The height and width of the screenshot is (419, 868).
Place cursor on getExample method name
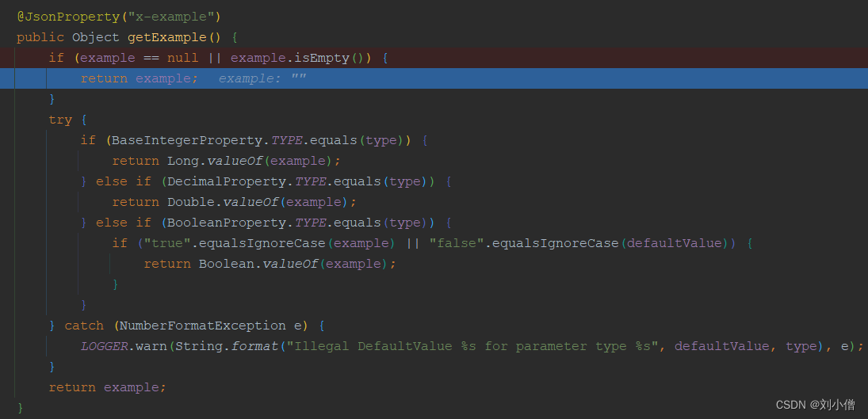click(x=167, y=37)
